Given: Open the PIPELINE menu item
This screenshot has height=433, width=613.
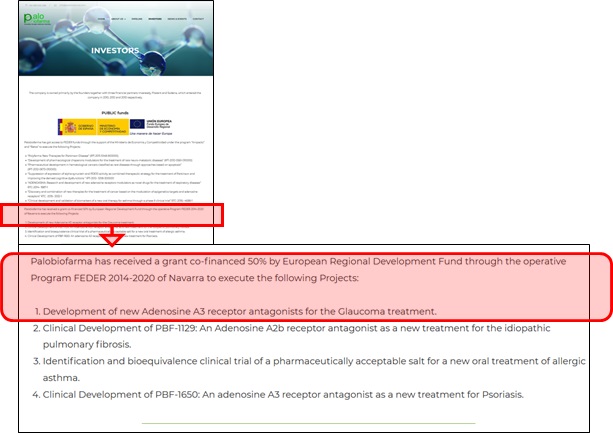Looking at the screenshot, I should click(x=137, y=19).
